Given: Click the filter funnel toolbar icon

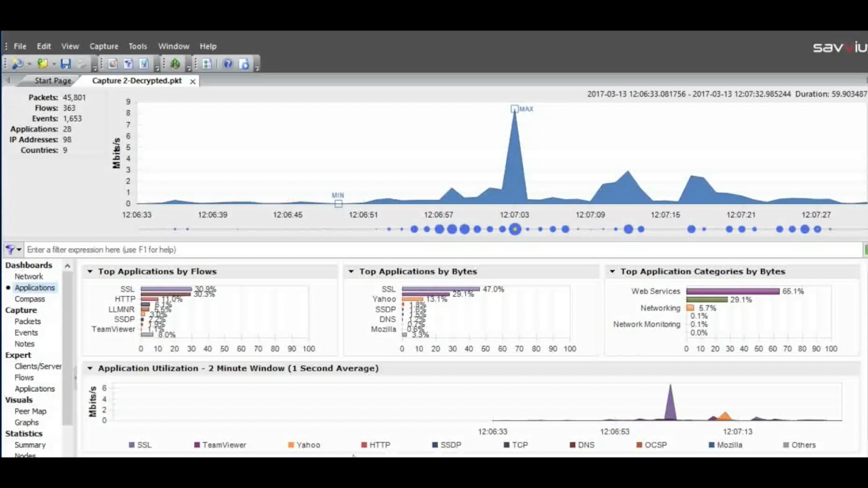Looking at the screenshot, I should 128,64.
